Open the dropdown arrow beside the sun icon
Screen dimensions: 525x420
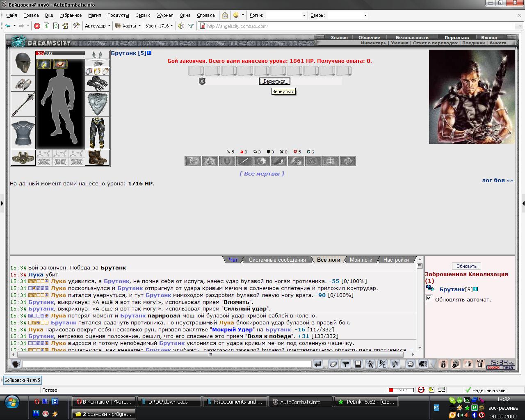pyautogui.click(x=243, y=15)
